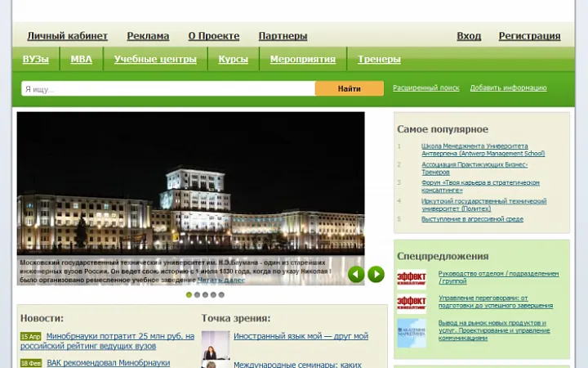Select the fourth slider pagination dot

pos(213,294)
